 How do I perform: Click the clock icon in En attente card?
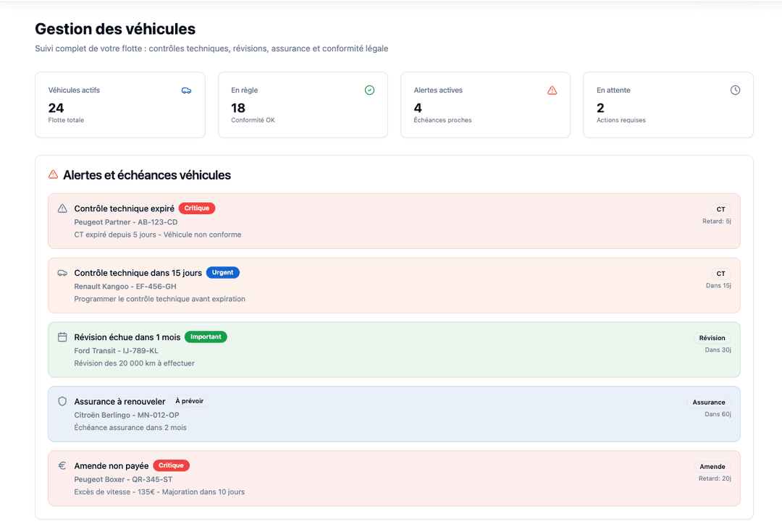point(735,90)
